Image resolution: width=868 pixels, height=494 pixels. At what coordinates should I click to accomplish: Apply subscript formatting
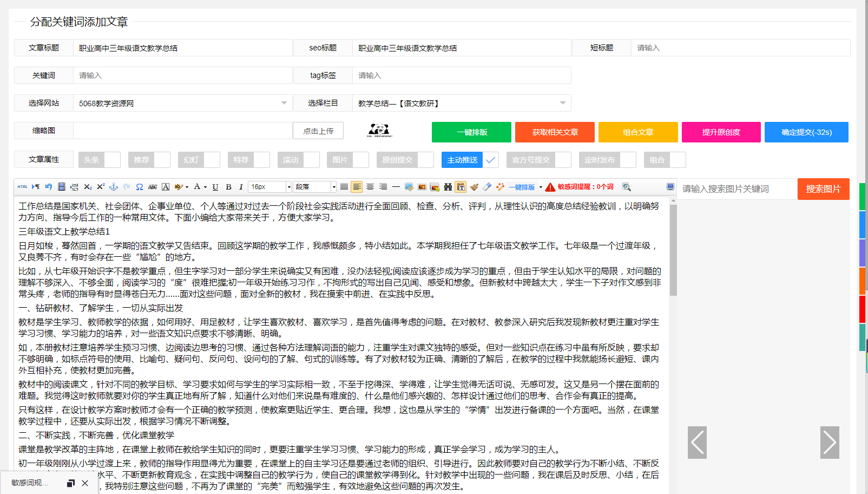click(x=88, y=187)
